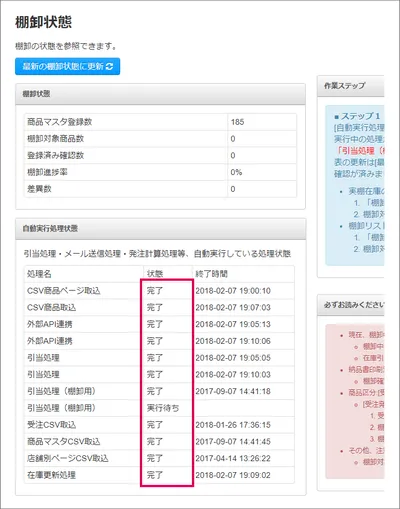Select the 在庫更新処理 row name
Viewport: 400px width, 509px height.
coord(51,475)
